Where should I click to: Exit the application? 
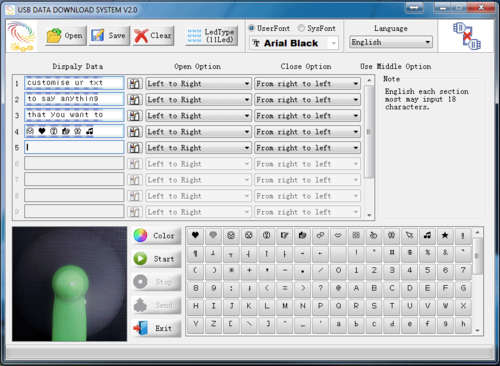coord(156,328)
